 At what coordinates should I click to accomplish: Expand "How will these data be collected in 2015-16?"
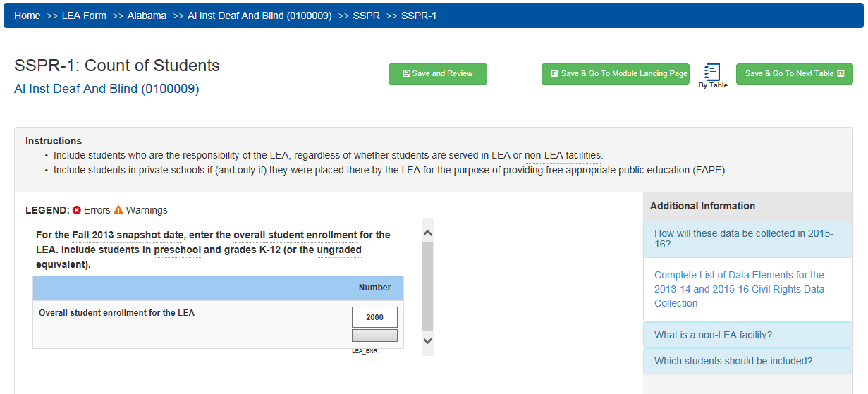pos(747,239)
